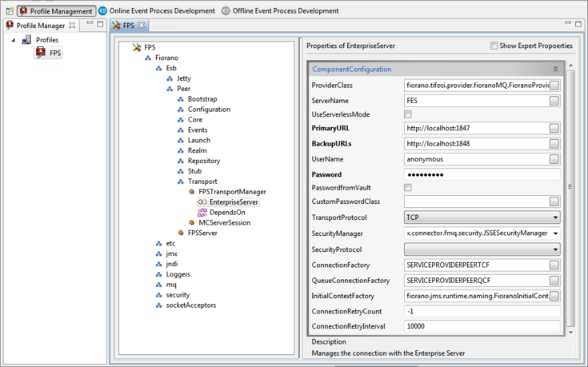
Task: Collapse the Profiles tree node
Action: [14, 40]
